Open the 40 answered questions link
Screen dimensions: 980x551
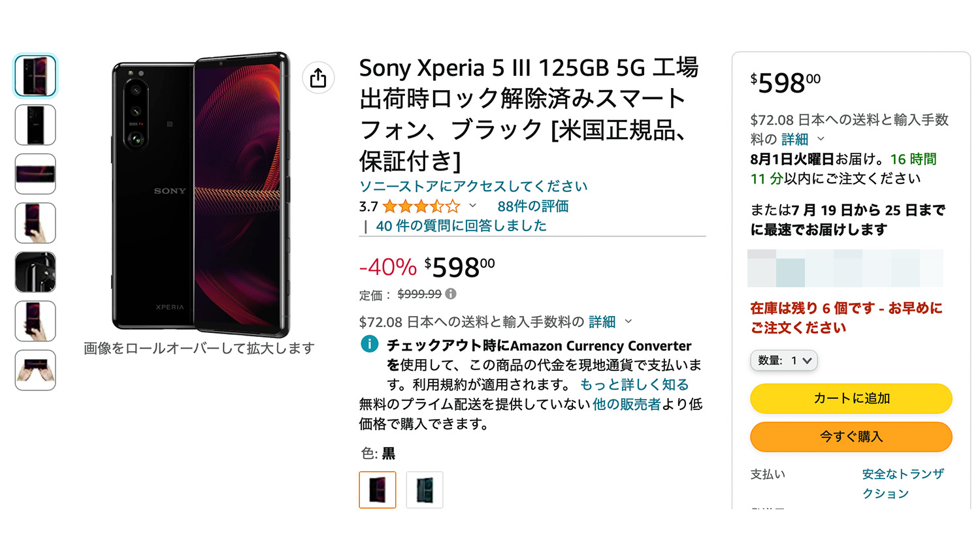[461, 226]
